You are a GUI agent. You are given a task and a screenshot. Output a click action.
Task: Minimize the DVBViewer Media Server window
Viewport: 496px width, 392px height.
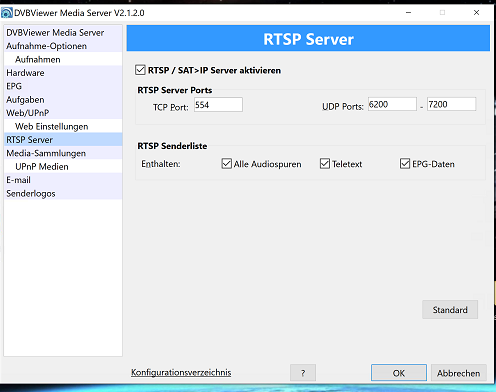(x=408, y=13)
